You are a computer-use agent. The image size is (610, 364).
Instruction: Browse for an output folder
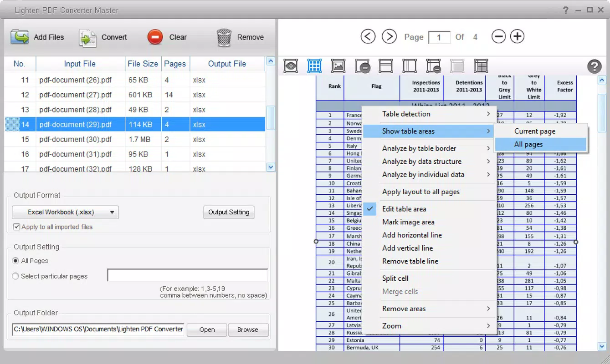click(x=248, y=330)
